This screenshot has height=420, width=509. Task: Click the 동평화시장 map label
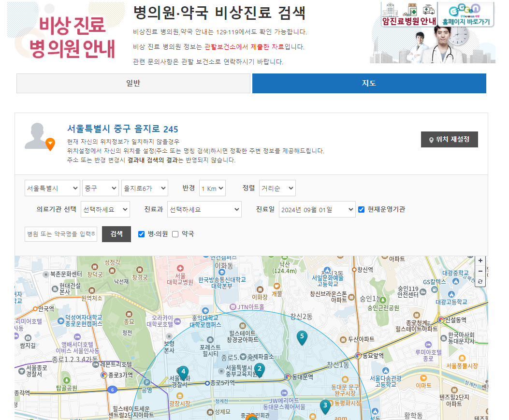coord(348,403)
